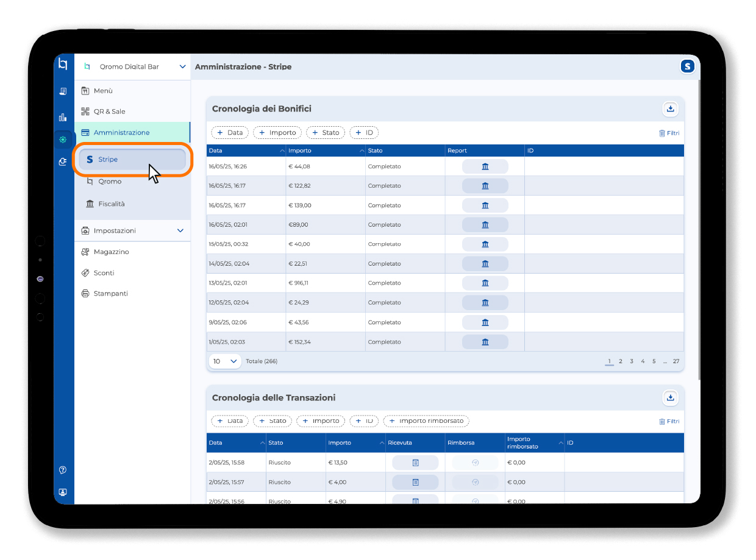Open bank report for the € 43,56 transfer
756x560 pixels.
point(485,322)
